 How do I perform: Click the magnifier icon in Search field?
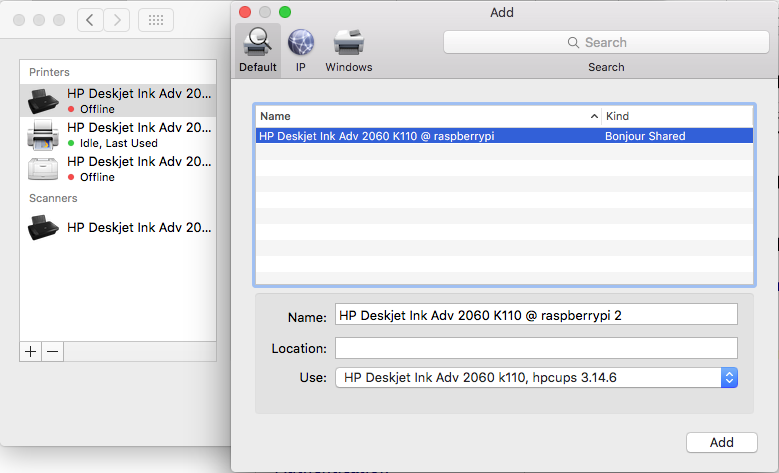click(x=573, y=43)
